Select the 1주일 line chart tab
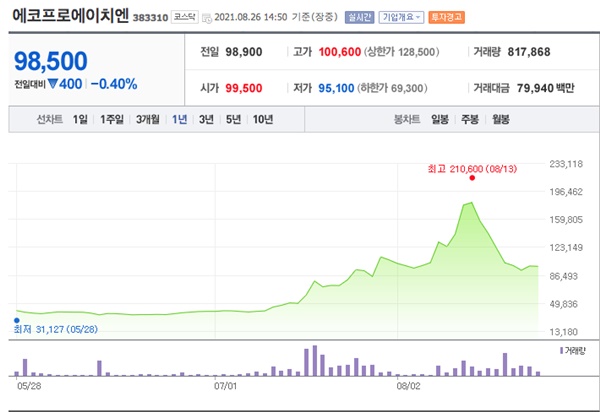Image resolution: width=600 pixels, height=412 pixels. (112, 119)
